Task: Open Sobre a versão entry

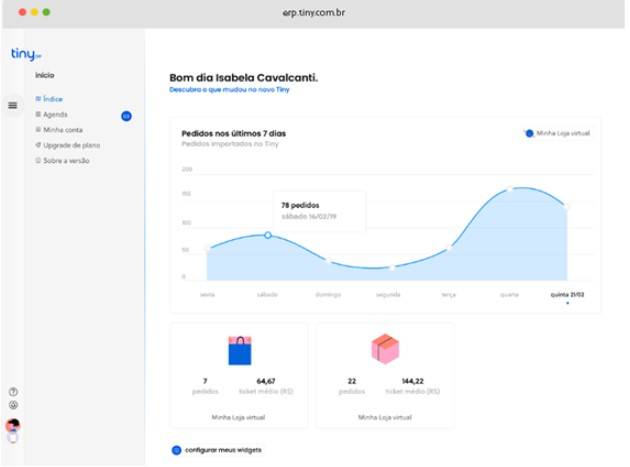Action: [x=62, y=161]
